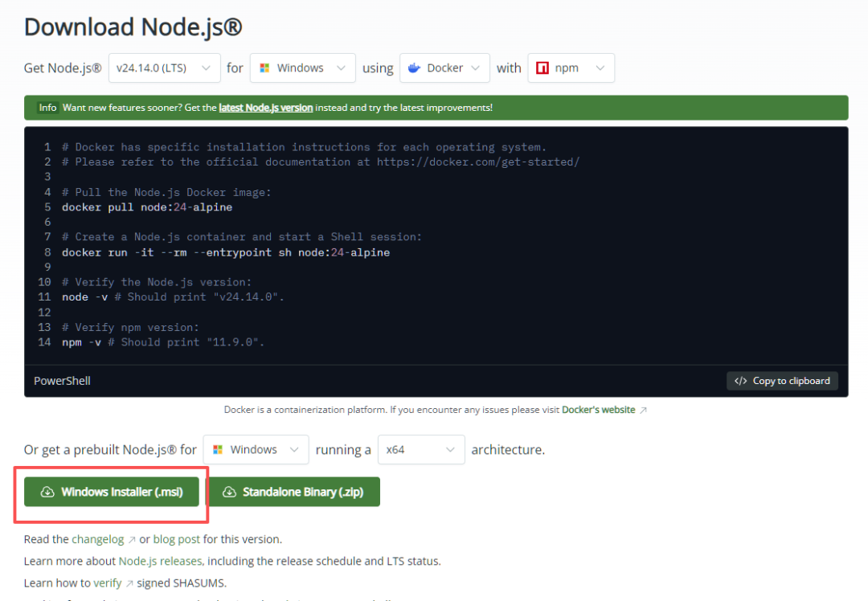Click the chevron arrow of the version dropdown

(206, 68)
